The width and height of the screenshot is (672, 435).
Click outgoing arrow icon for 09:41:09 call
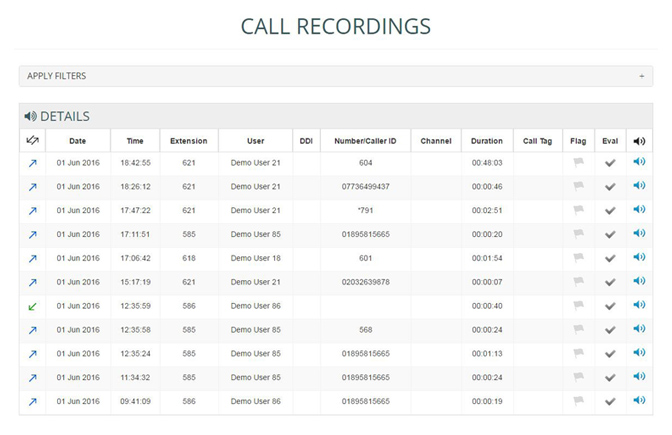33,402
